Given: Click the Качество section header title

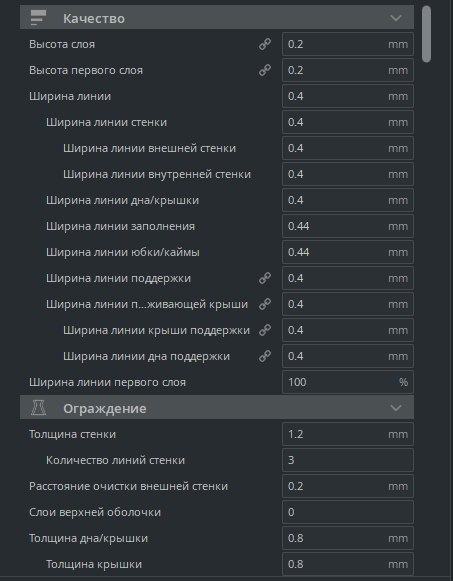Looking at the screenshot, I should (x=94, y=19).
